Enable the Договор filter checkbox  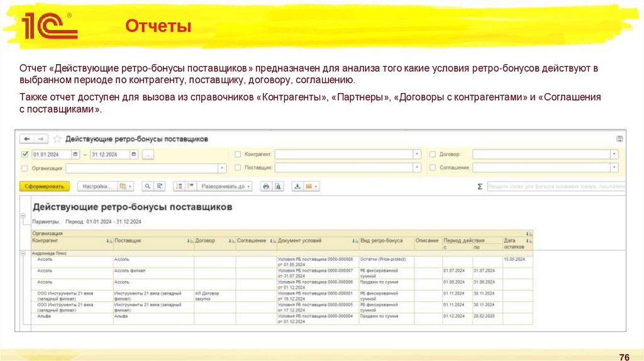[433, 154]
